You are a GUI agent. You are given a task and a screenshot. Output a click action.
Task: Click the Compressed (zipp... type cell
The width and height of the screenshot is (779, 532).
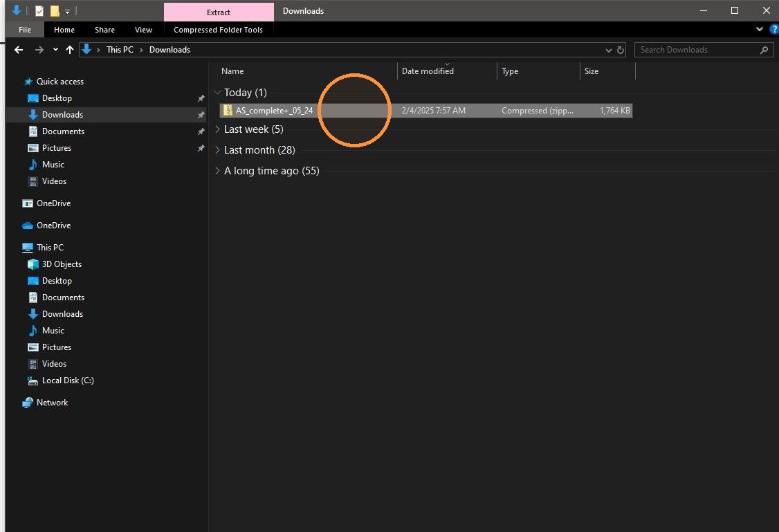pyautogui.click(x=537, y=110)
